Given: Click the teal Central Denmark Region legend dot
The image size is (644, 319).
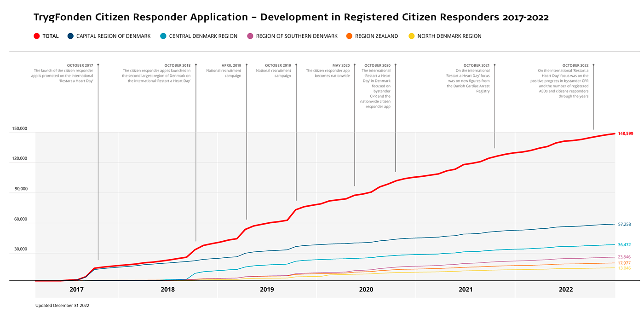Looking at the screenshot, I should pos(163,36).
